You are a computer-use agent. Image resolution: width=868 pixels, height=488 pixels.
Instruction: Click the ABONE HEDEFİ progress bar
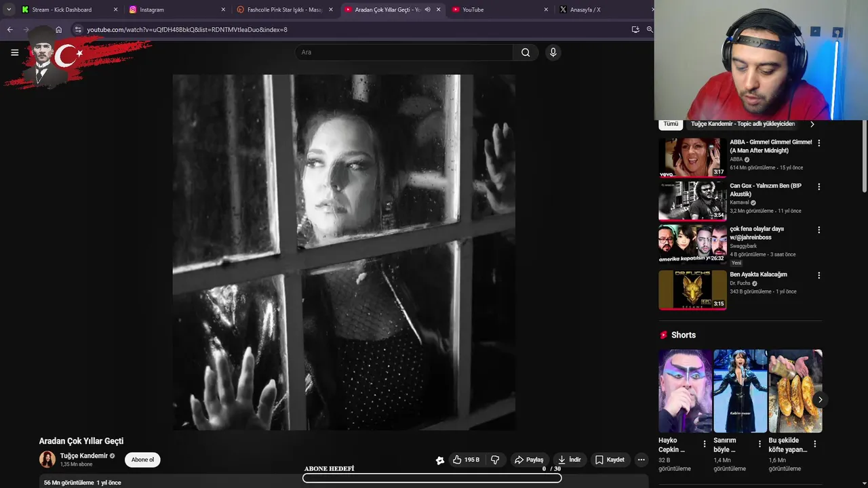(432, 478)
